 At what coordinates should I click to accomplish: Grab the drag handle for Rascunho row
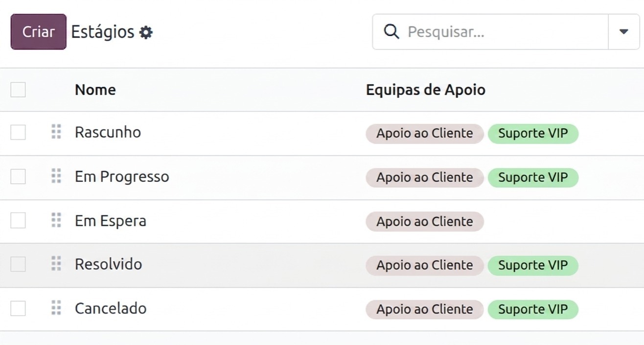(x=56, y=132)
